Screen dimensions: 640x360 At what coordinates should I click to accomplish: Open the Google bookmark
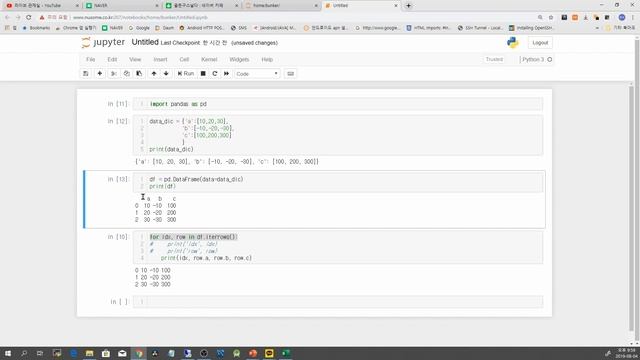pyautogui.click(x=139, y=28)
